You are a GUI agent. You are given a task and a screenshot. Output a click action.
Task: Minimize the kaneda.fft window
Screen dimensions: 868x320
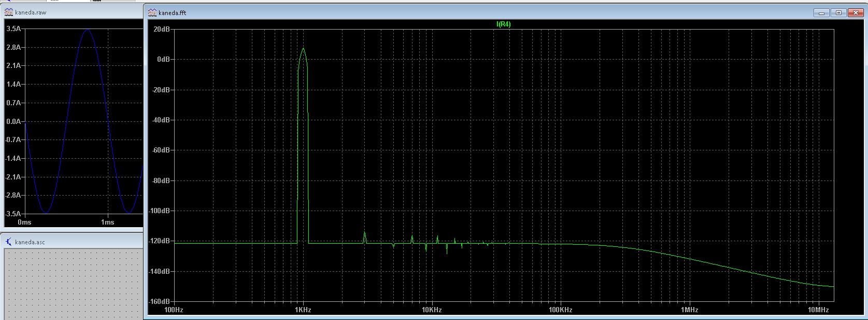tap(821, 13)
